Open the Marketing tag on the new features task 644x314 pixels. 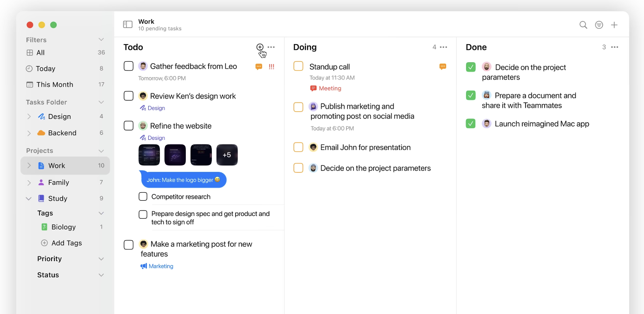pyautogui.click(x=157, y=266)
